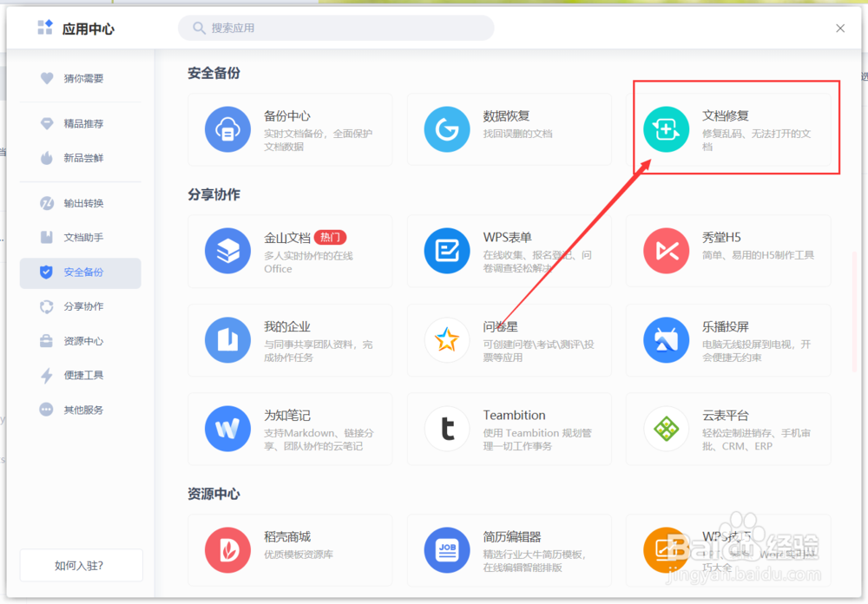Switch to the 输出转换 category
This screenshot has width=868, height=604.
[80, 203]
